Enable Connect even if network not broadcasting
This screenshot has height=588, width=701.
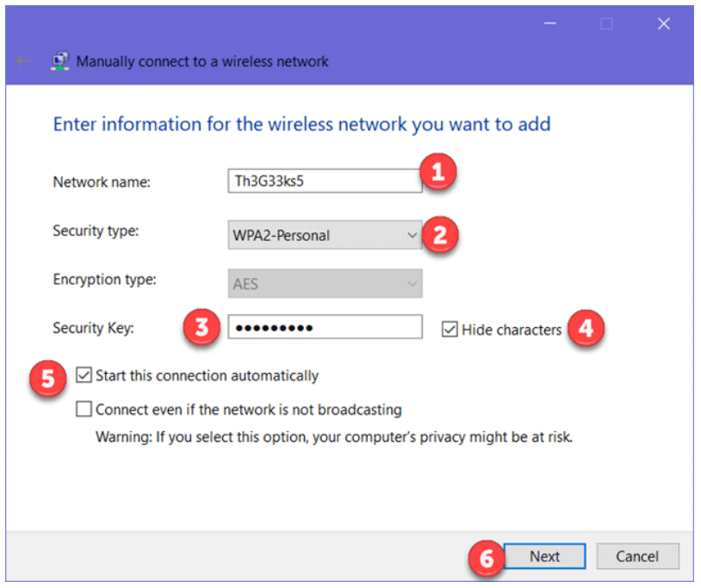pos(84,409)
